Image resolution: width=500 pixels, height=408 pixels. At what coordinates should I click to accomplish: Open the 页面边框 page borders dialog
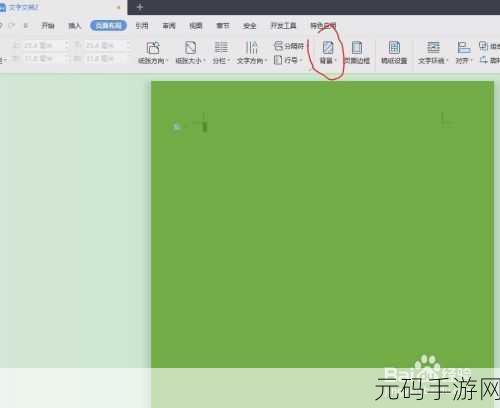click(x=357, y=53)
